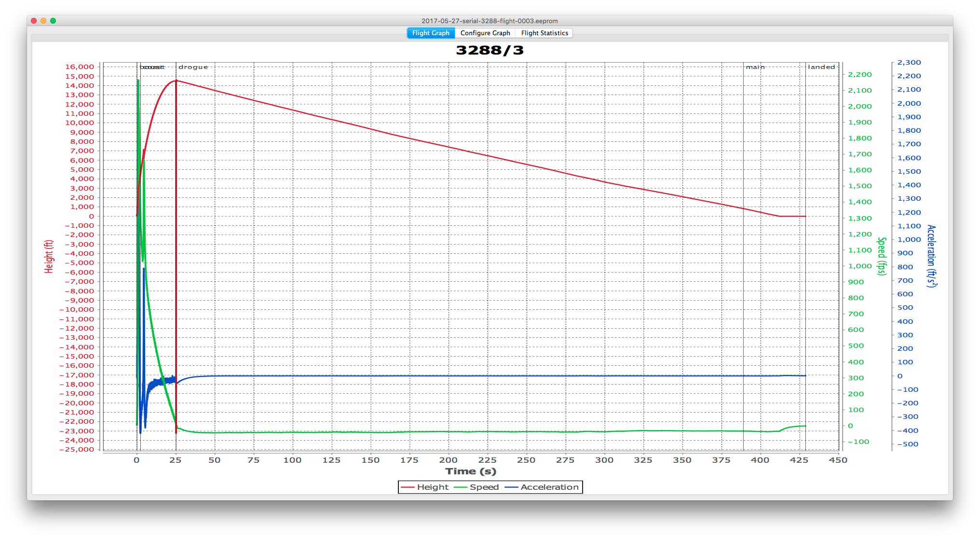Click the main state marker label
The image size is (980, 539).
point(755,67)
